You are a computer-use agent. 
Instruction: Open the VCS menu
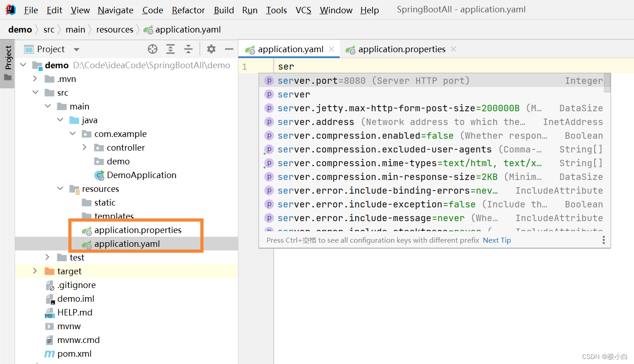click(303, 10)
